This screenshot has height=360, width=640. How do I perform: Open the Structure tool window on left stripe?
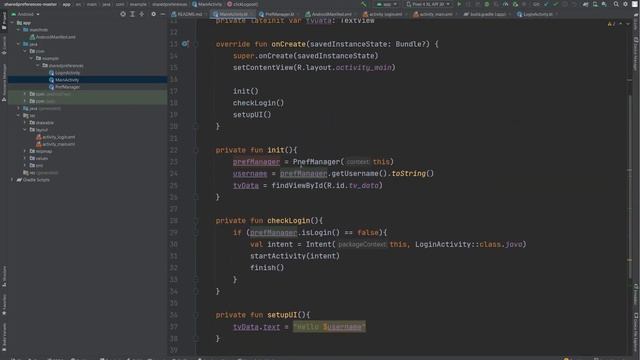(x=4, y=276)
